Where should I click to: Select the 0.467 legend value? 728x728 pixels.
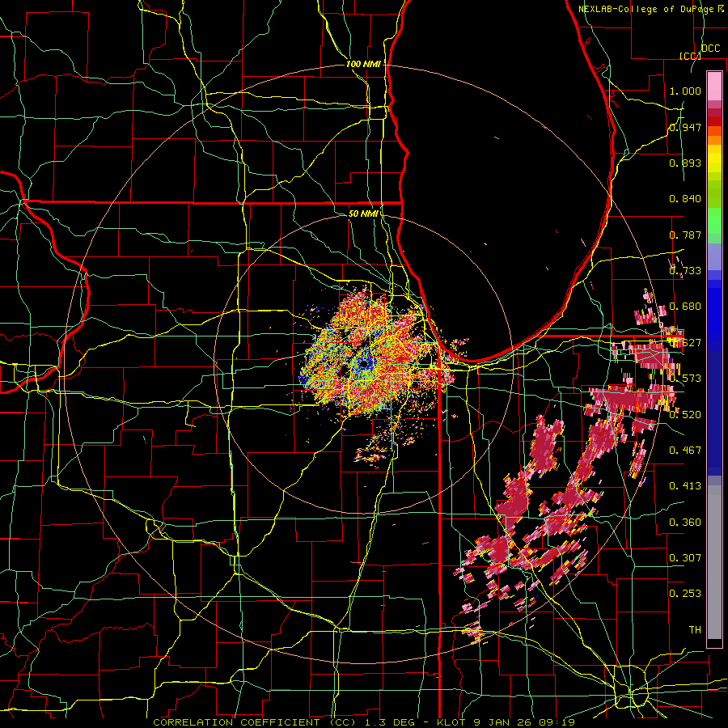pyautogui.click(x=685, y=451)
